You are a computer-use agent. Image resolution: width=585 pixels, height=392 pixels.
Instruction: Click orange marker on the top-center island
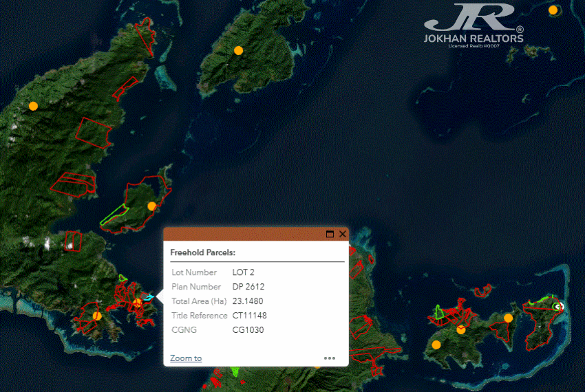pyautogui.click(x=238, y=50)
